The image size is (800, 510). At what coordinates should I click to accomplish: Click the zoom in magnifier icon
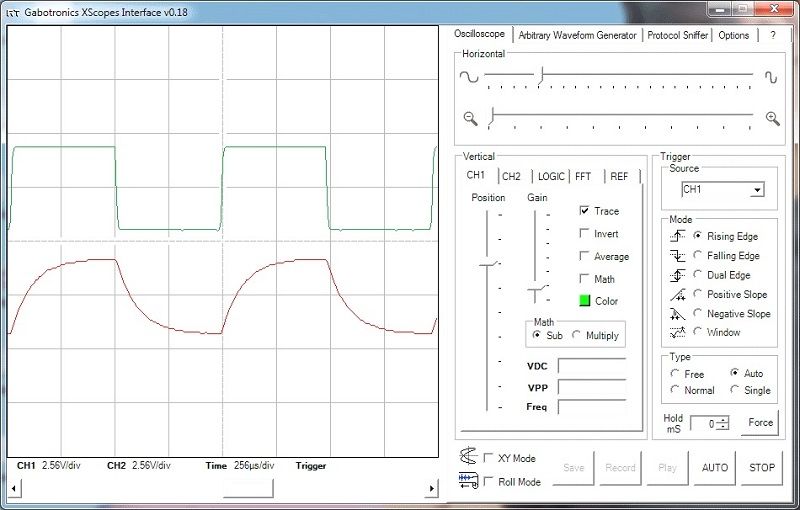pyautogui.click(x=773, y=119)
